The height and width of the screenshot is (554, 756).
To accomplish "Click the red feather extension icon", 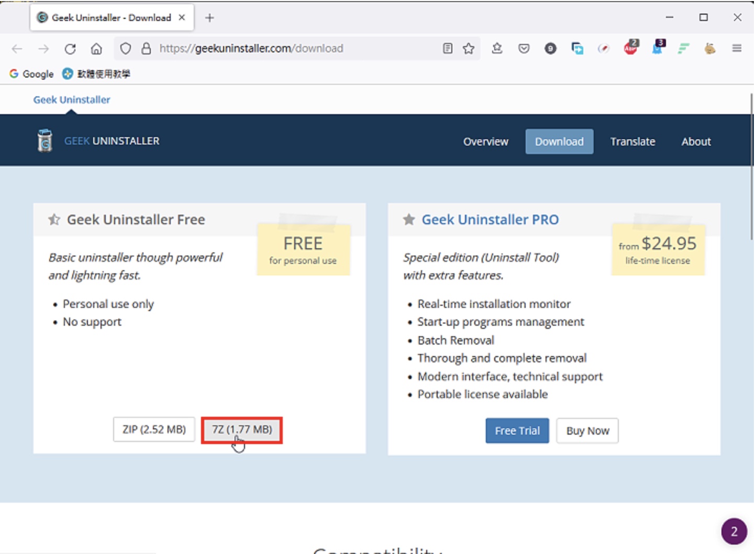I will [x=604, y=49].
